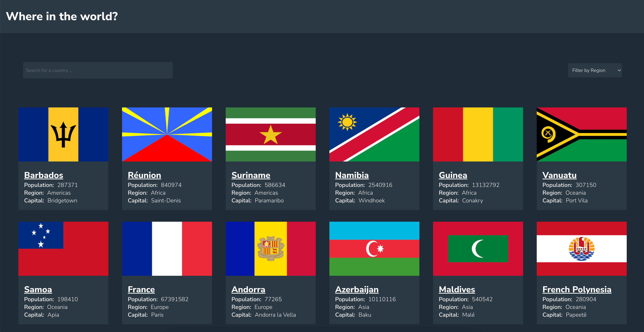
Task: Click the Namibia flag image
Action: tap(374, 134)
